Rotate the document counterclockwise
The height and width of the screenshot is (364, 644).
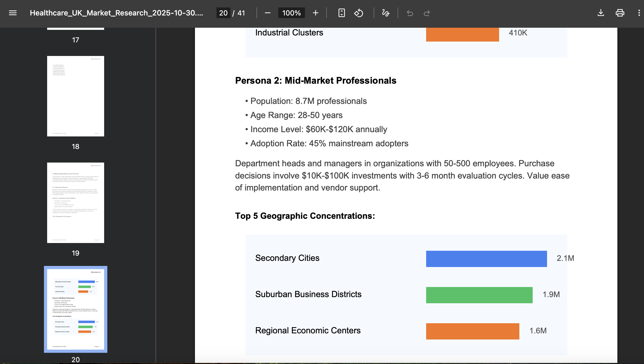pos(358,13)
